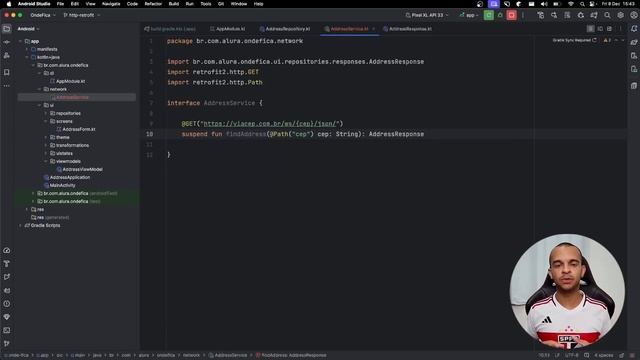
Task: Click the Gradle Sync Required notice
Action: pyautogui.click(x=574, y=40)
